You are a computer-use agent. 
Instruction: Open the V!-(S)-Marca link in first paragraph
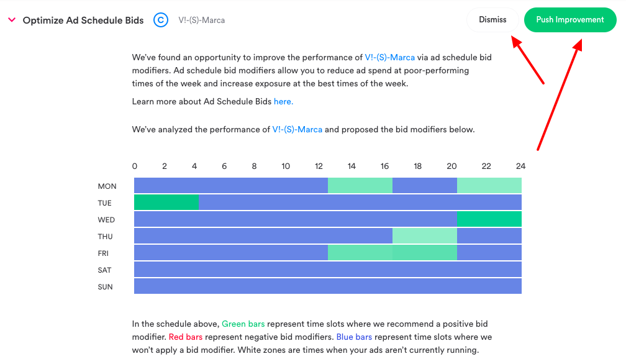[x=389, y=58]
